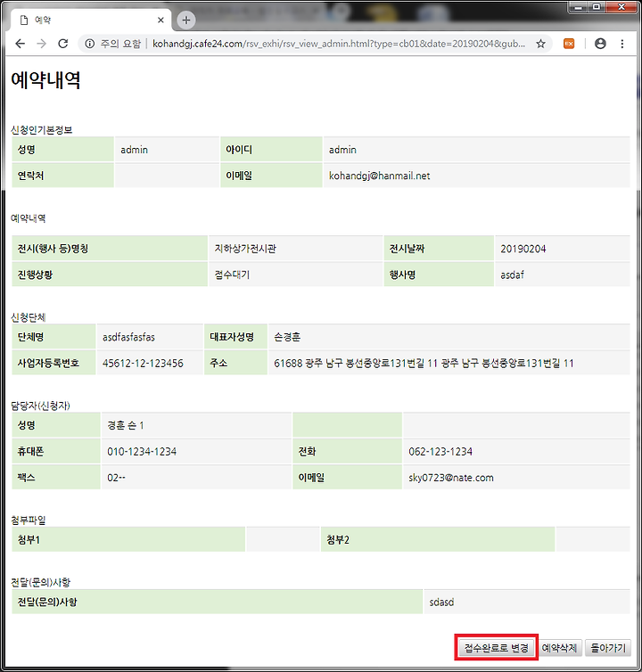Click the 주의 요함 security warning text
This screenshot has width=642, height=672.
pyautogui.click(x=120, y=44)
